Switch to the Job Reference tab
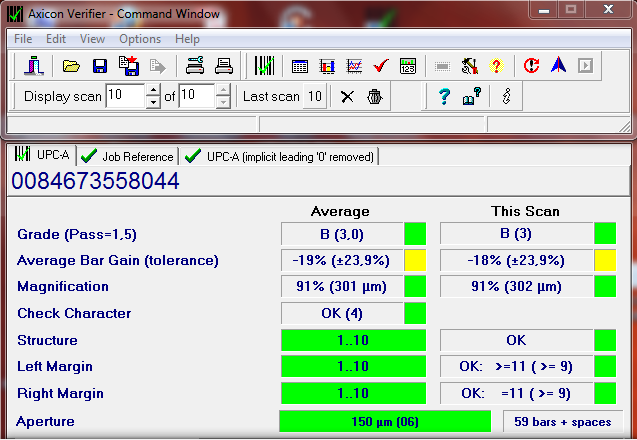 point(128,156)
